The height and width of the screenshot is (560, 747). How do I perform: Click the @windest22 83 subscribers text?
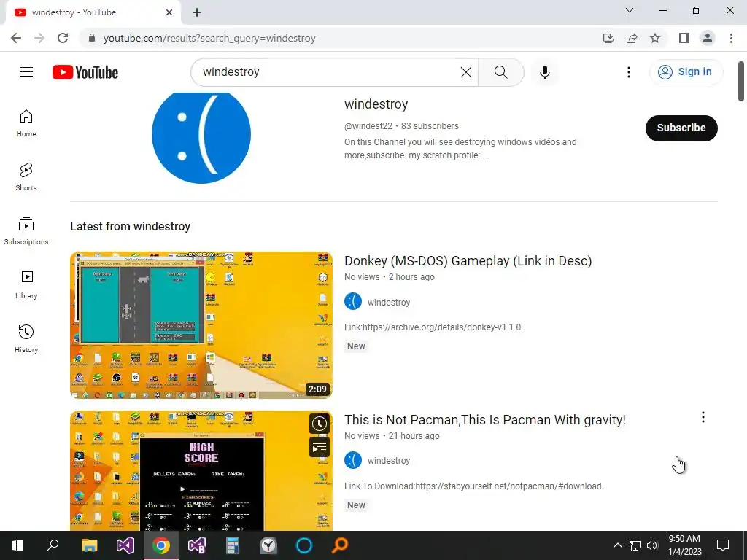tap(402, 126)
